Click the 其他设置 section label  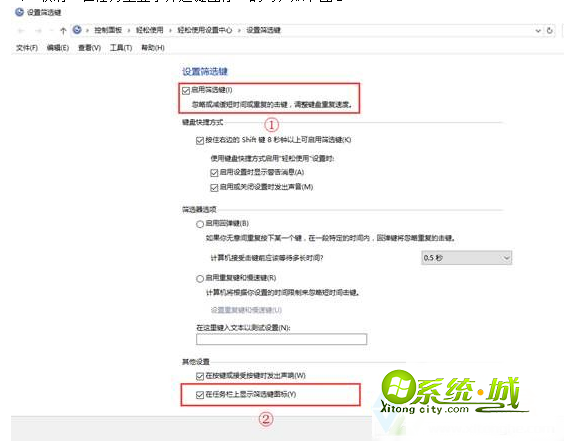[x=196, y=362]
